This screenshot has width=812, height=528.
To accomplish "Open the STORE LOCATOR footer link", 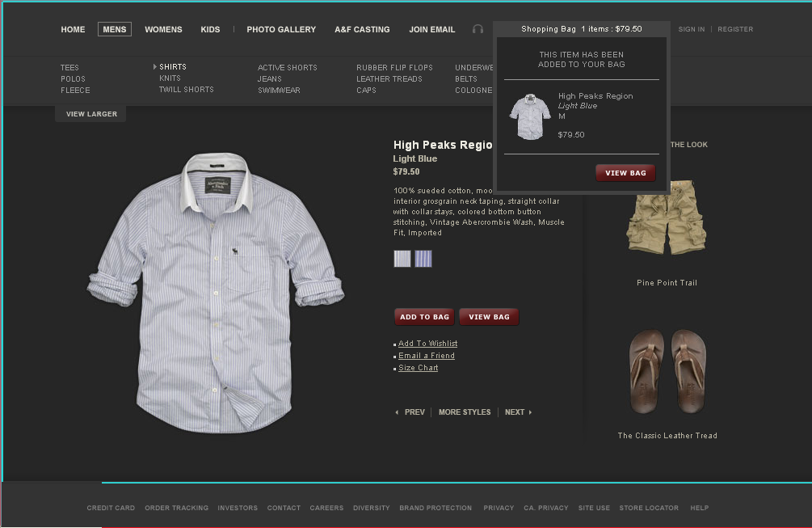I will [x=649, y=509].
